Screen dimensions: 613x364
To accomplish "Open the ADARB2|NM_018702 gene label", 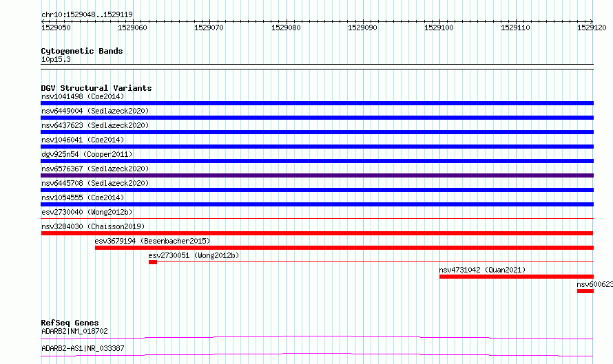I will coord(74,331).
